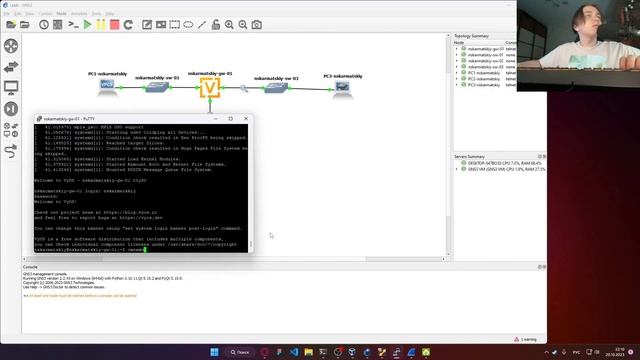This screenshot has width=640, height=360.
Task: Open the View menu
Action: tap(30, 13)
